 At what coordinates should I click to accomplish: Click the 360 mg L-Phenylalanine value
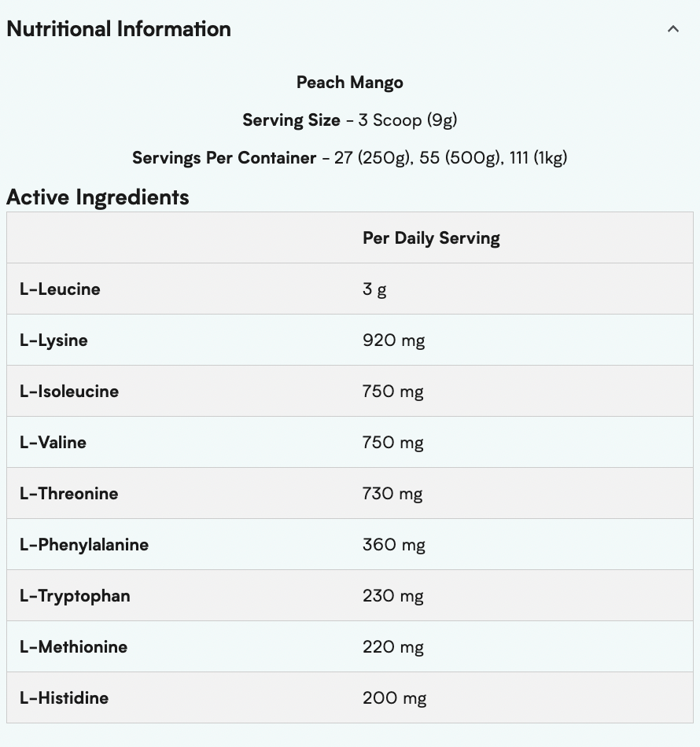393,544
